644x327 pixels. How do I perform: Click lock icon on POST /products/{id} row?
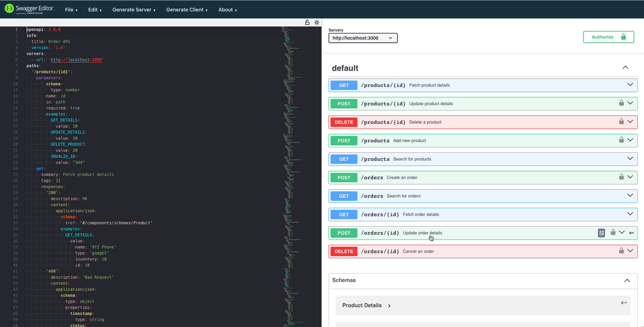click(x=621, y=103)
